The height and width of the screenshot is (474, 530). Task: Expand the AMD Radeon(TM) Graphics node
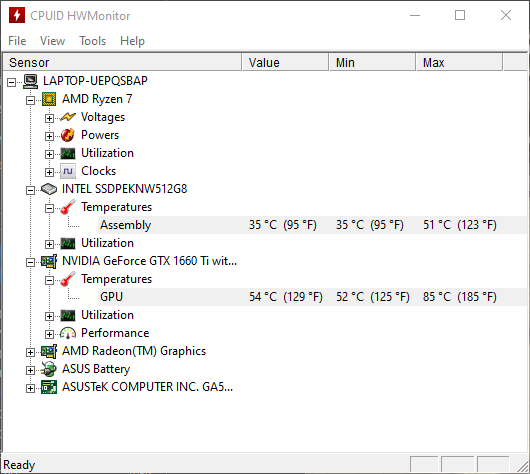(30, 352)
